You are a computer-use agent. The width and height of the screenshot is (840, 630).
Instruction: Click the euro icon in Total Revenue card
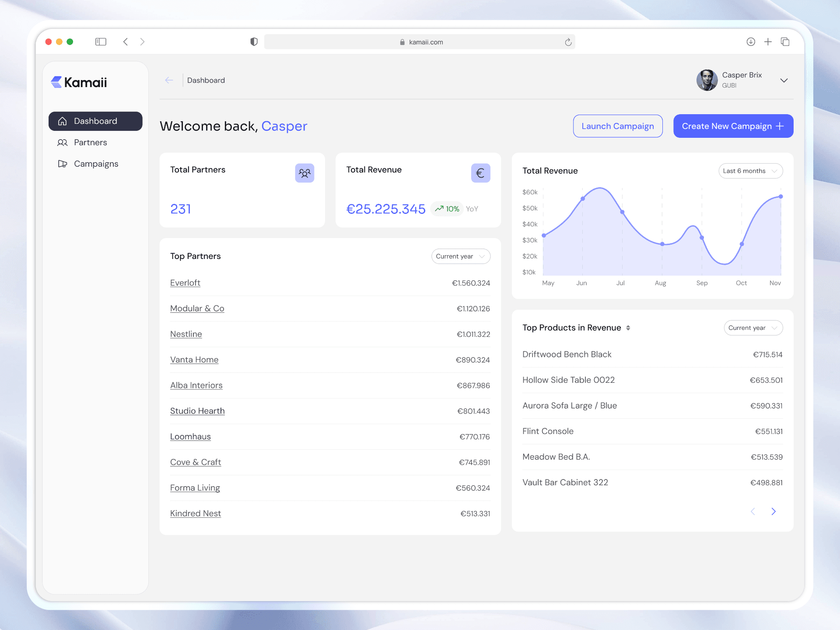click(480, 173)
